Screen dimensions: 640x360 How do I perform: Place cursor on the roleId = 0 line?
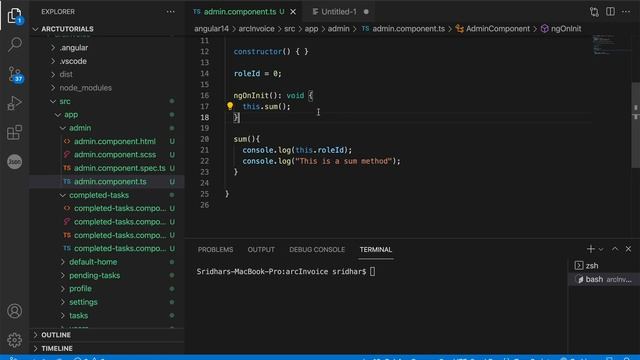pos(258,73)
